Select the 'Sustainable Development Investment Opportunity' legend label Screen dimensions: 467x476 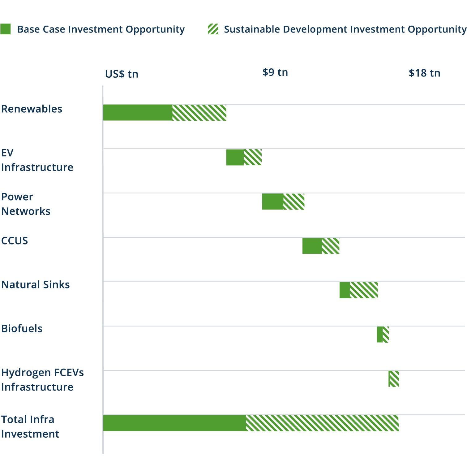(x=345, y=29)
